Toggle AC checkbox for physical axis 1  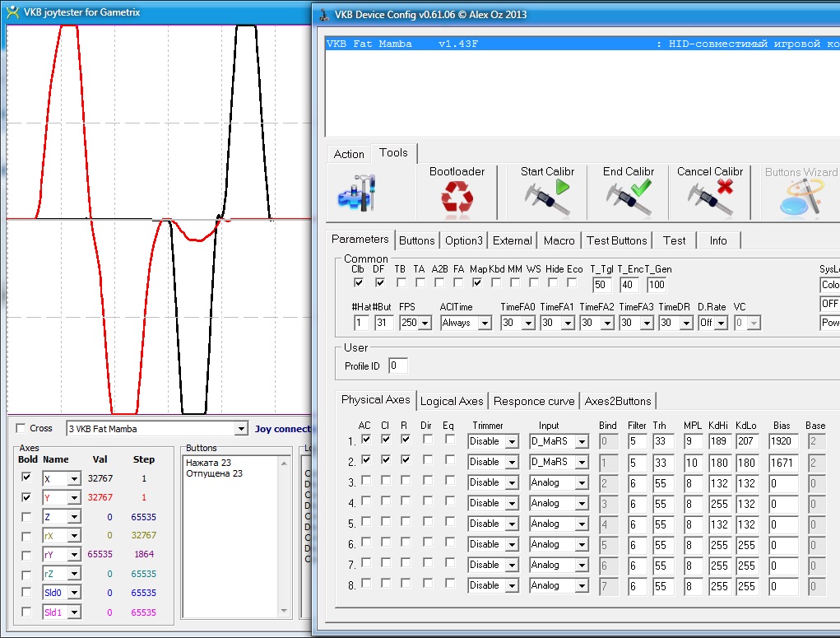click(x=366, y=439)
